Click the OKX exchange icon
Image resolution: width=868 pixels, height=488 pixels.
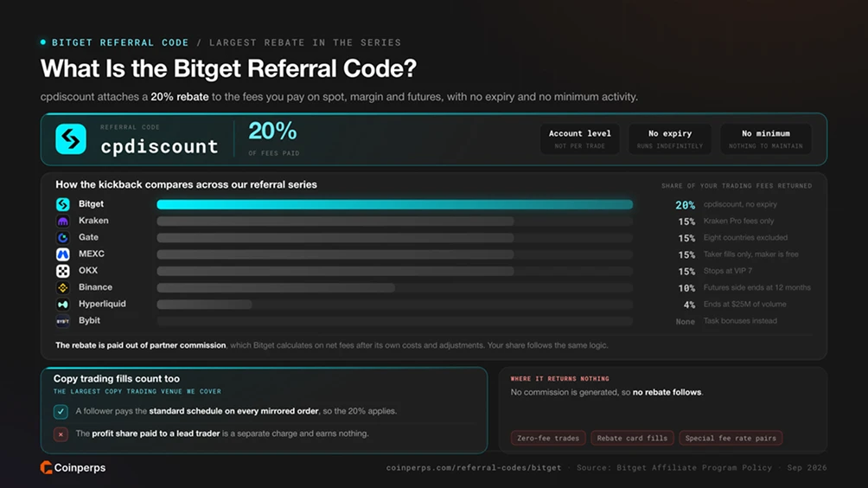pos(63,271)
